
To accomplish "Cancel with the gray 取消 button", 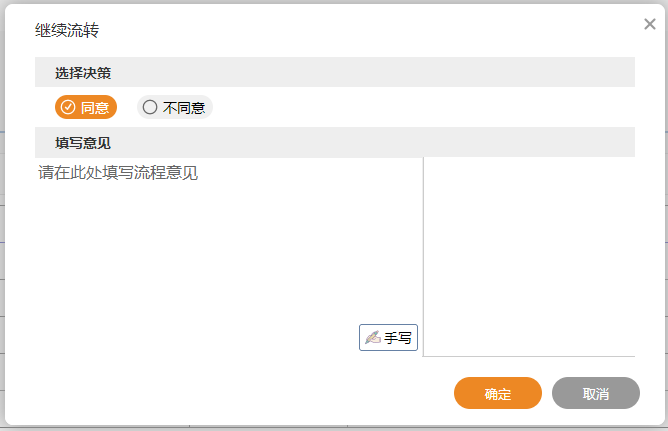I will coord(596,393).
